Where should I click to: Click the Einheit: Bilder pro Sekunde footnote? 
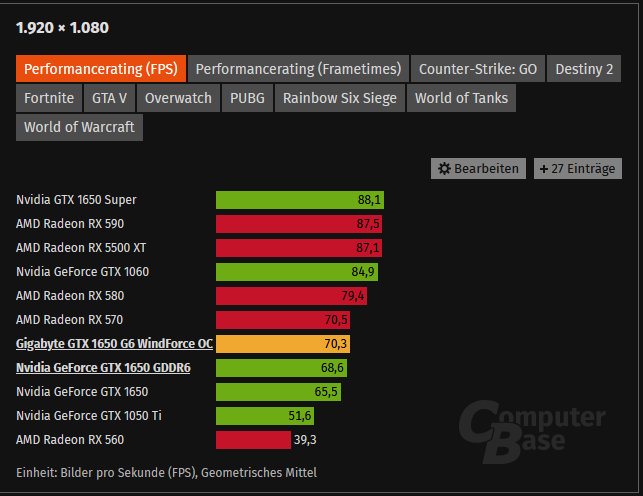(166, 473)
